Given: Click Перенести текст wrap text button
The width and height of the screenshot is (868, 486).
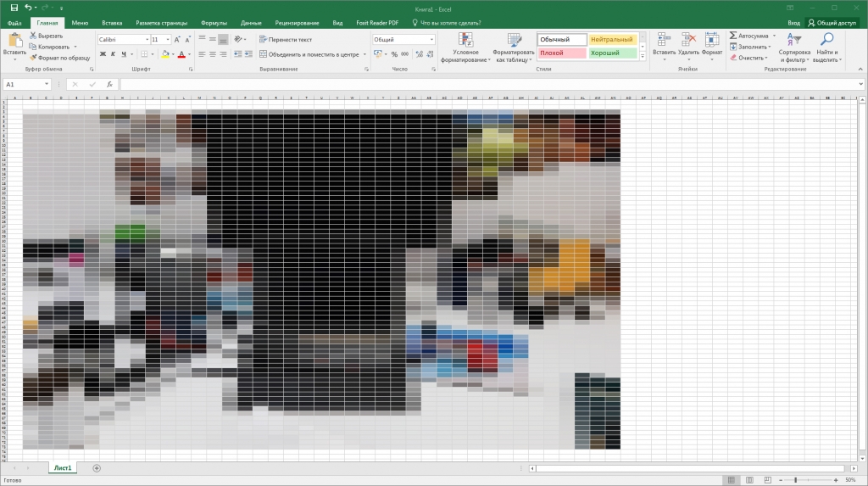Looking at the screenshot, I should coord(286,39).
